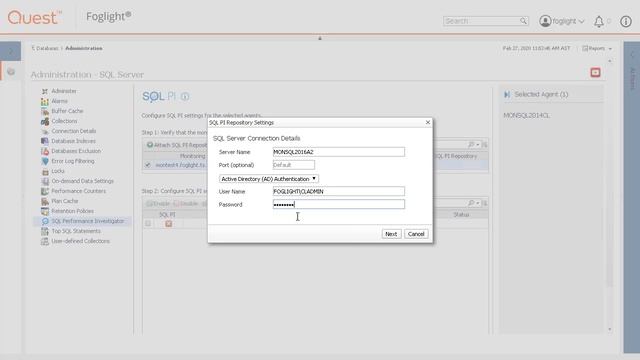
Task: Click Attach SQL PI Repository button
Action: tap(177, 145)
